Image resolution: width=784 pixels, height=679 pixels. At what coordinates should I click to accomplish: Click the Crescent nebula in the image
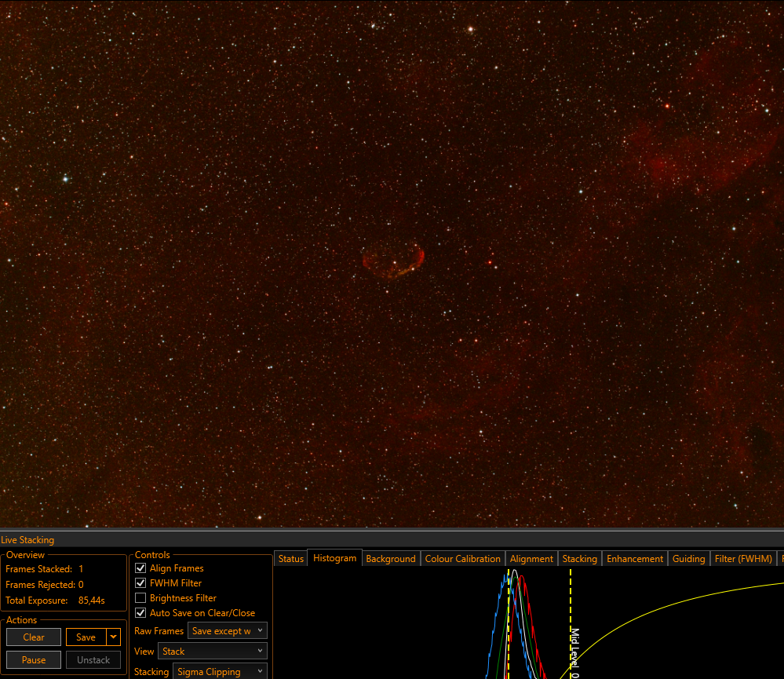(393, 260)
